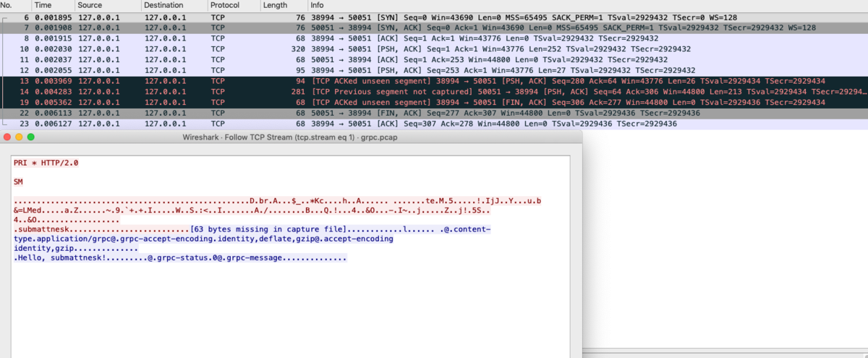Select packet 14 Previous segment not captured
The height and width of the screenshot is (358, 868).
pyautogui.click(x=434, y=92)
